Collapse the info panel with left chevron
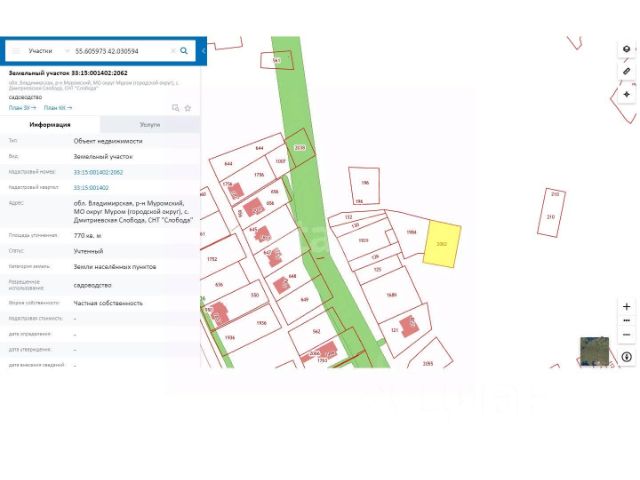 click(203, 51)
